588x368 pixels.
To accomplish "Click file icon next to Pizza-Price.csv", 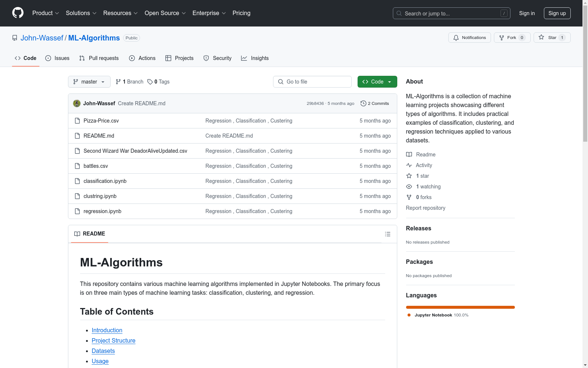I will pyautogui.click(x=77, y=121).
